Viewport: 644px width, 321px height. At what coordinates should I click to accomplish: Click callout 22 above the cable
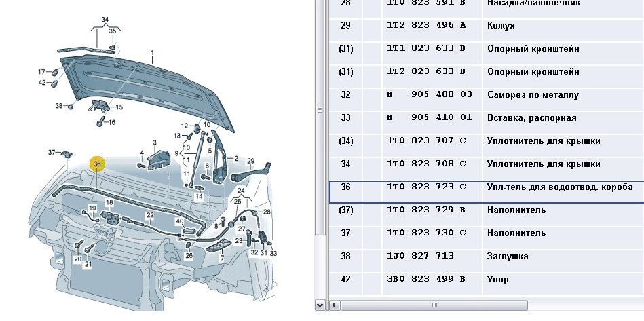150,215
